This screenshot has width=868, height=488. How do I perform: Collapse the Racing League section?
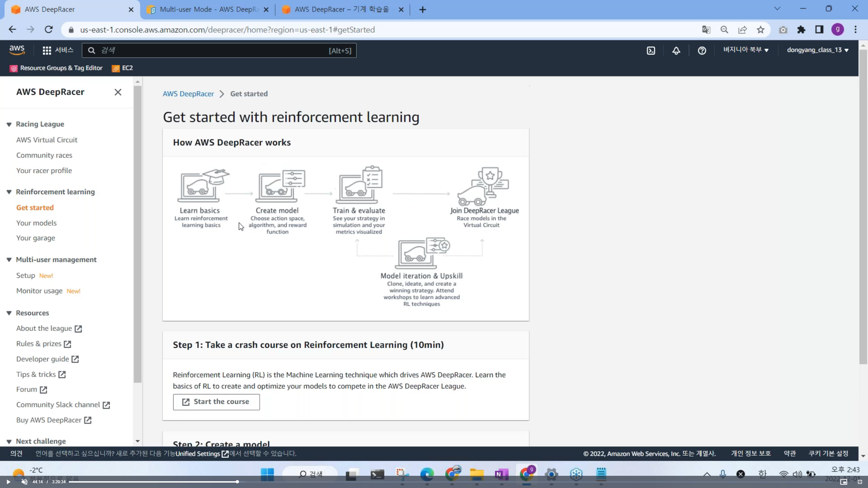coord(9,124)
